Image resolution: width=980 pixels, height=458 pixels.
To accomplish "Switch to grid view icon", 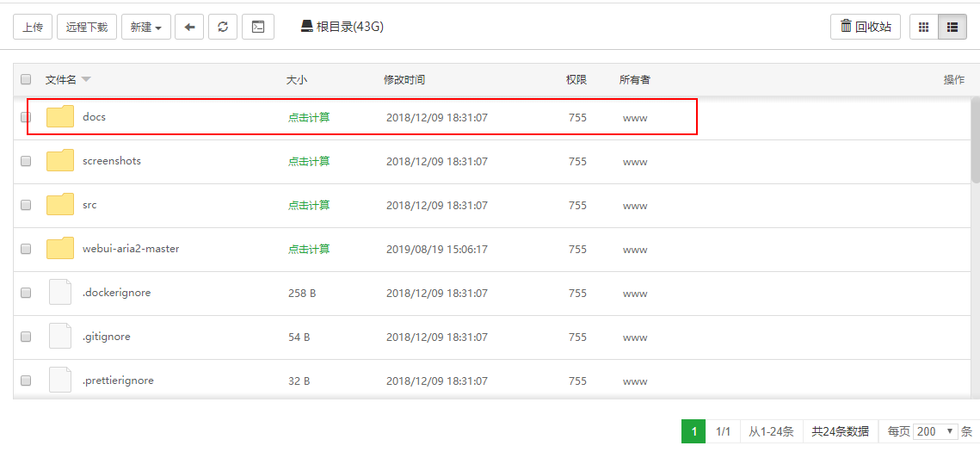I will [924, 27].
